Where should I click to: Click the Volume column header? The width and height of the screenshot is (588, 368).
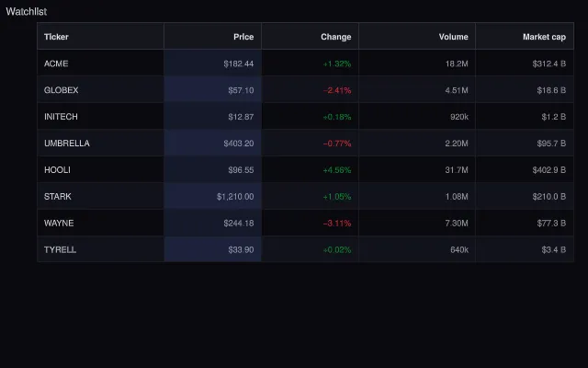click(417, 37)
